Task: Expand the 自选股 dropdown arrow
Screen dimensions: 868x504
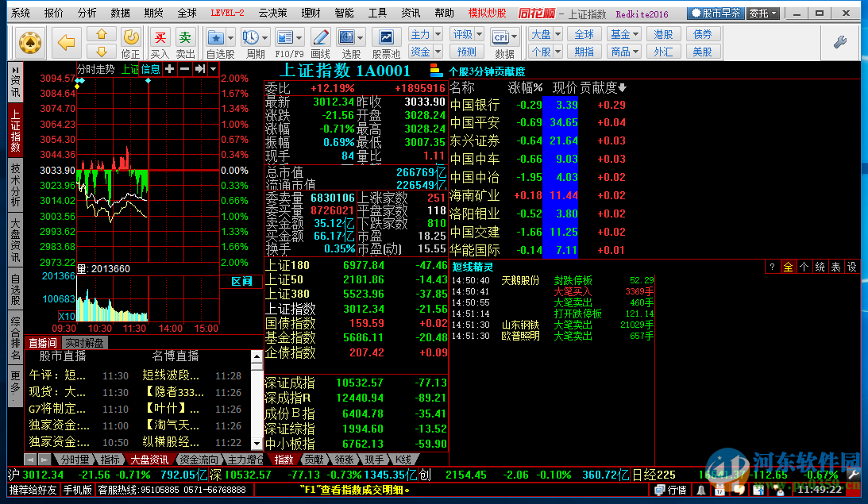Action: pos(230,37)
